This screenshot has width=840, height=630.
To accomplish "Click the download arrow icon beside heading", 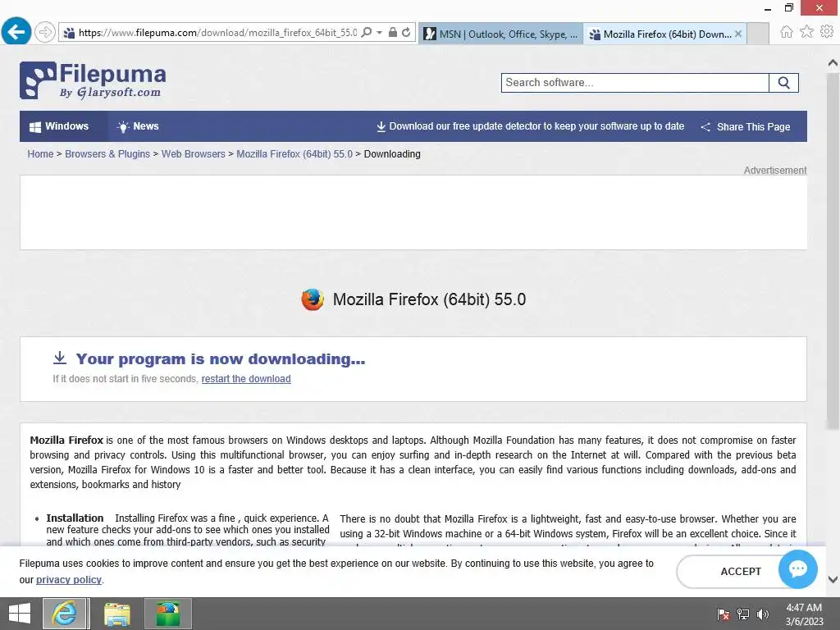I will click(60, 358).
